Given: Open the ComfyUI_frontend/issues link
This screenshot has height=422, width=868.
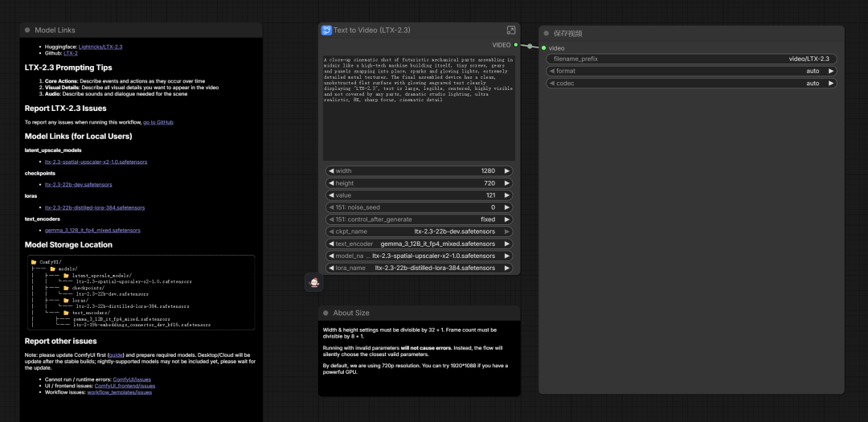Looking at the screenshot, I should (x=125, y=386).
